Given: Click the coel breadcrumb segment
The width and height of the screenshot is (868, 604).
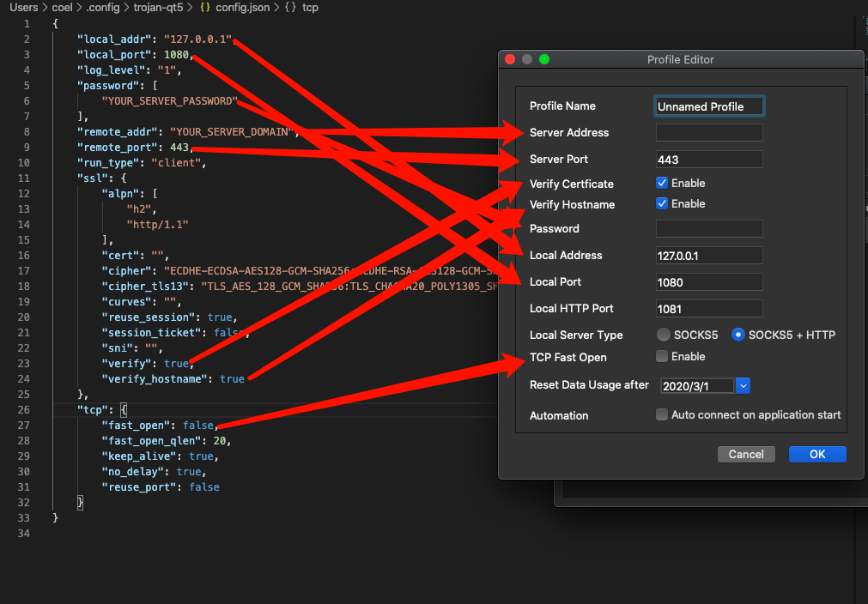Looking at the screenshot, I should coord(62,8).
